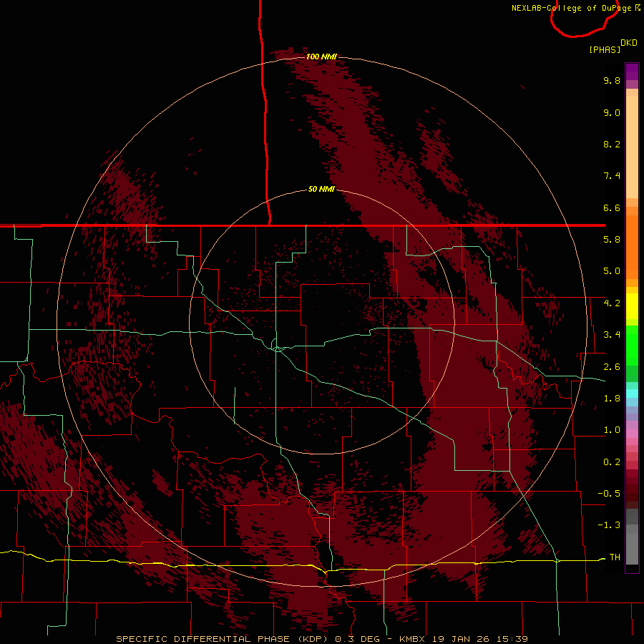Click the 3.4 scale value
This screenshot has width=644, height=644.
click(x=612, y=335)
